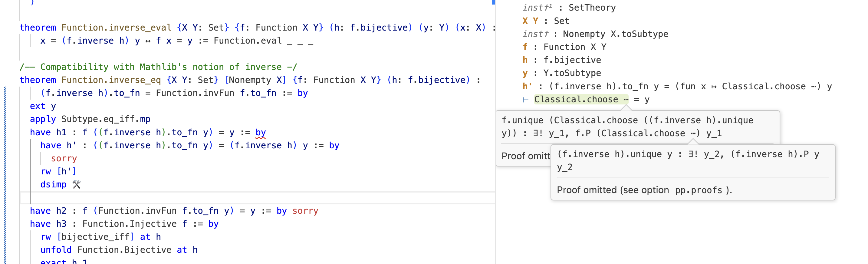Click the red-underlined 'by' on the h1 line
Image resolution: width=868 pixels, height=264 pixels.
[x=261, y=132]
